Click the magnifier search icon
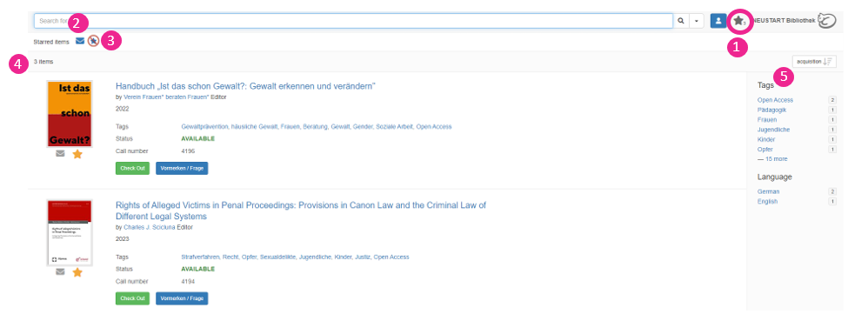The height and width of the screenshot is (321, 868). click(x=681, y=21)
